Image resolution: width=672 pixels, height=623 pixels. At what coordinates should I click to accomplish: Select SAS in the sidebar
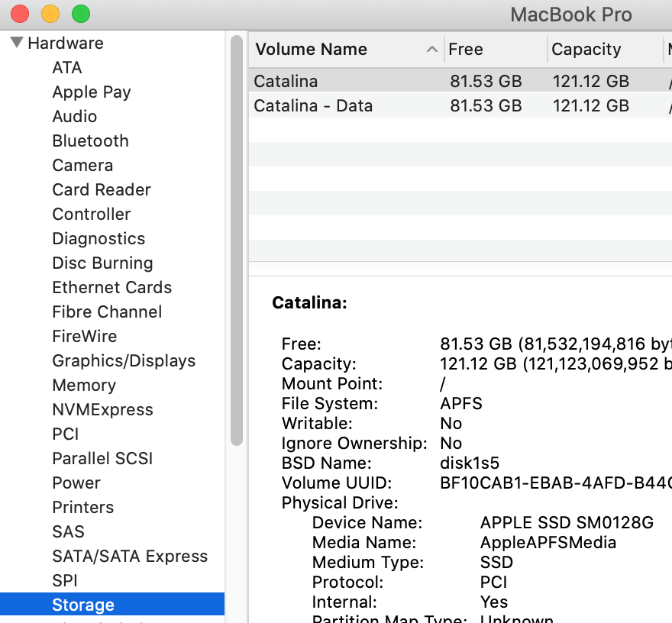(68, 531)
